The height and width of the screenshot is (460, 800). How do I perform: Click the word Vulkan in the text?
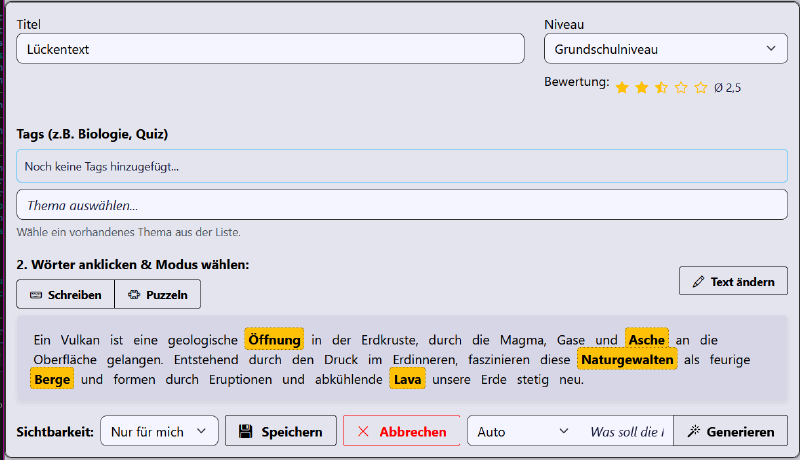click(x=80, y=340)
